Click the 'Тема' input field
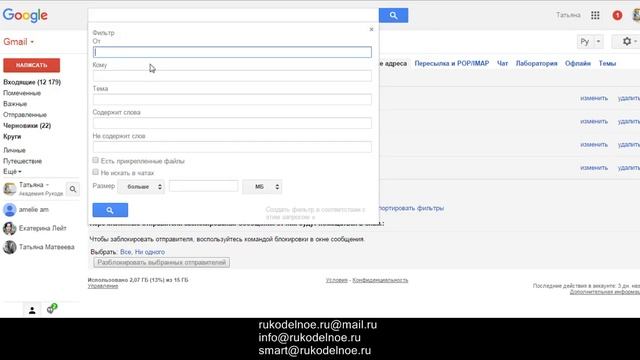Viewport: 640px width, 360px height. point(232,99)
